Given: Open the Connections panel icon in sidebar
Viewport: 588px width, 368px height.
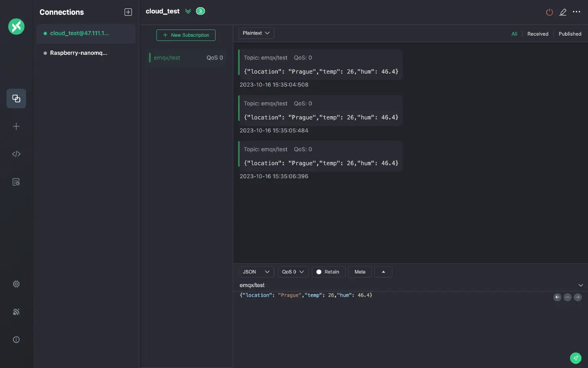Looking at the screenshot, I should click(16, 99).
